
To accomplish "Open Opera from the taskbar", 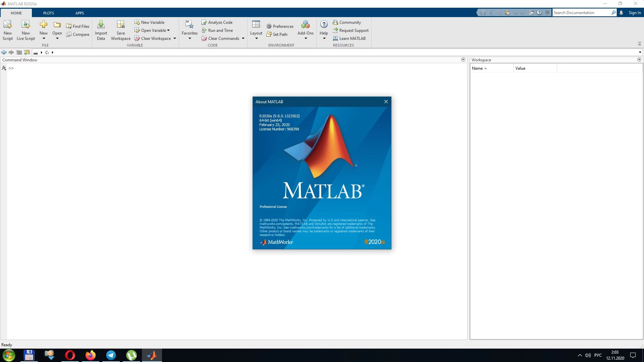I will click(x=70, y=355).
